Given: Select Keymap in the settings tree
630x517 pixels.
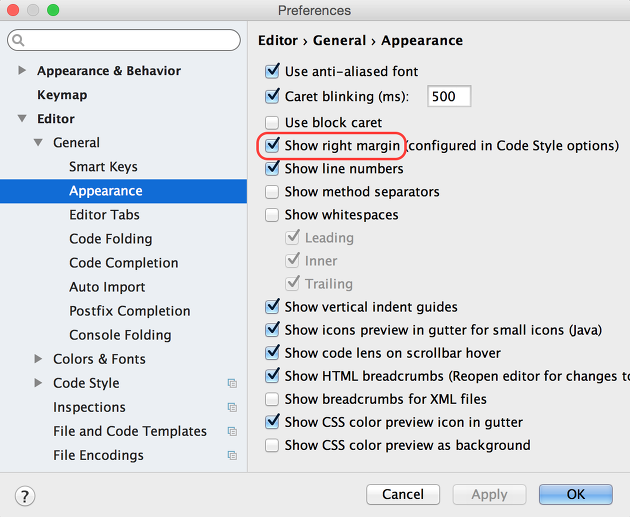Looking at the screenshot, I should pyautogui.click(x=62, y=95).
